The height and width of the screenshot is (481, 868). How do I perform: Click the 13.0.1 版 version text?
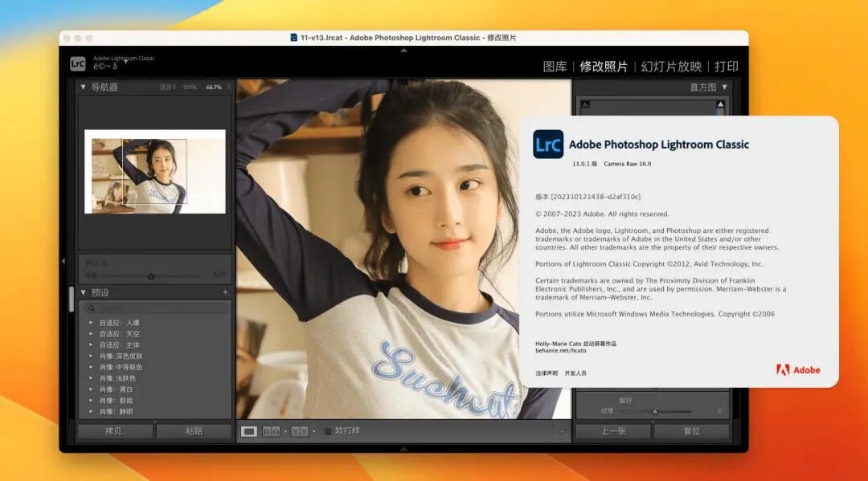point(584,164)
